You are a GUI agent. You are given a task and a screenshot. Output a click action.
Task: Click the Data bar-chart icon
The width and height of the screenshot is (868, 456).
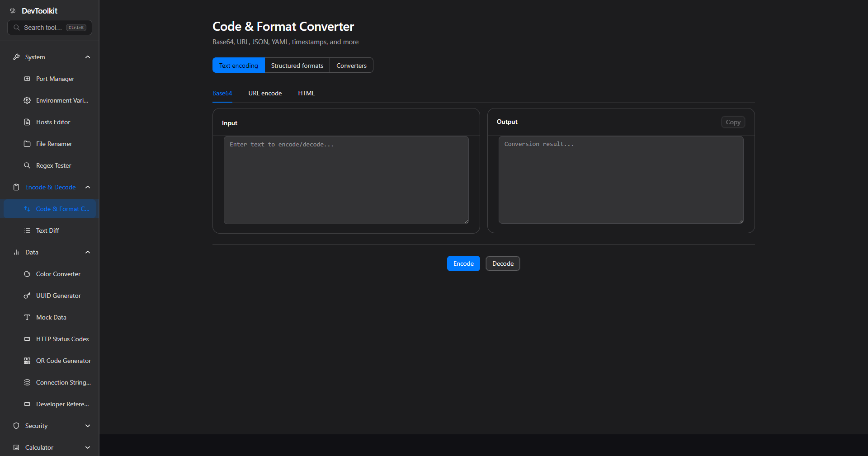click(16, 252)
